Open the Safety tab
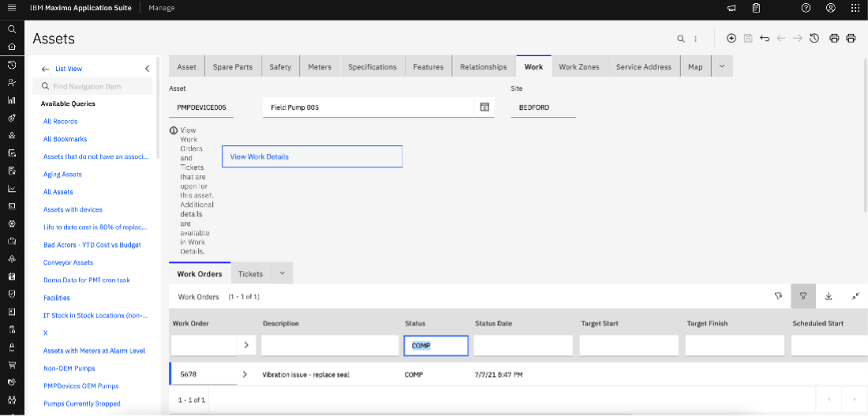The height and width of the screenshot is (417, 868). pos(280,66)
